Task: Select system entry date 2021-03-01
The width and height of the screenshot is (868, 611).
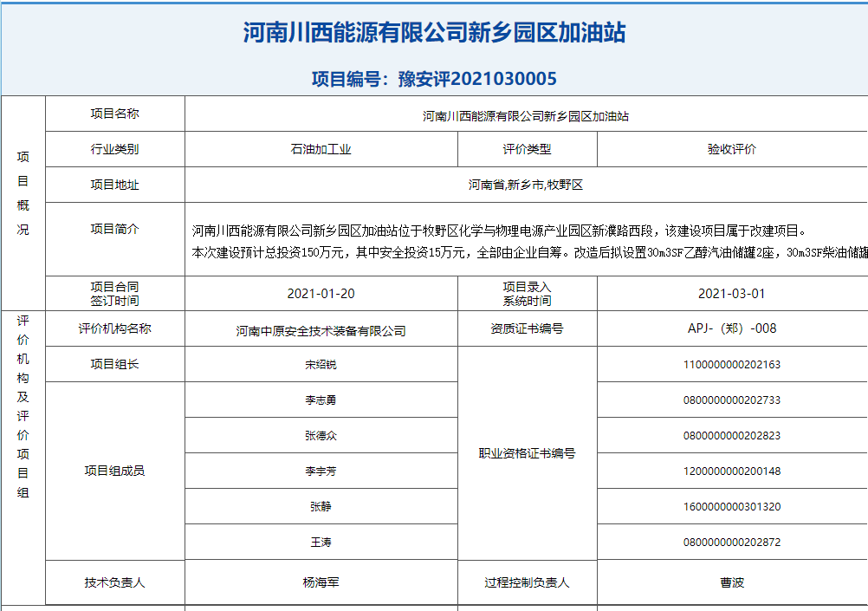Action: [x=732, y=294]
